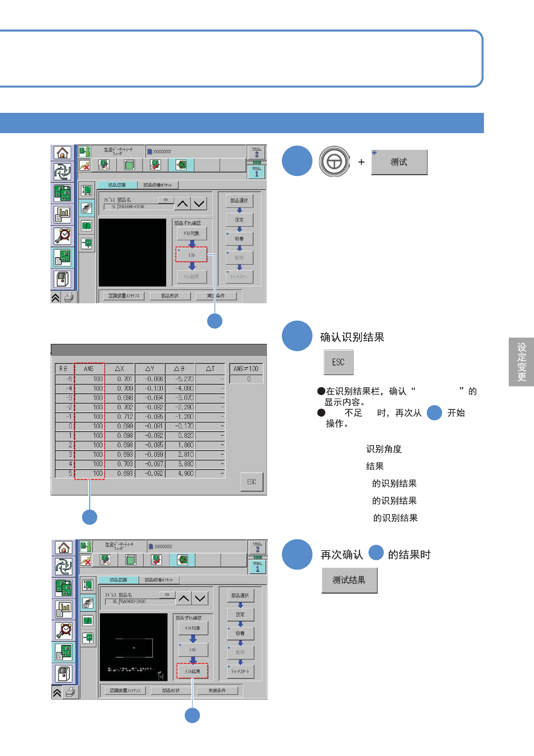Viewport: 534px width, 756px height.
Task: Click down arrow beside part 7GA16H0-0190
Action: (x=199, y=204)
